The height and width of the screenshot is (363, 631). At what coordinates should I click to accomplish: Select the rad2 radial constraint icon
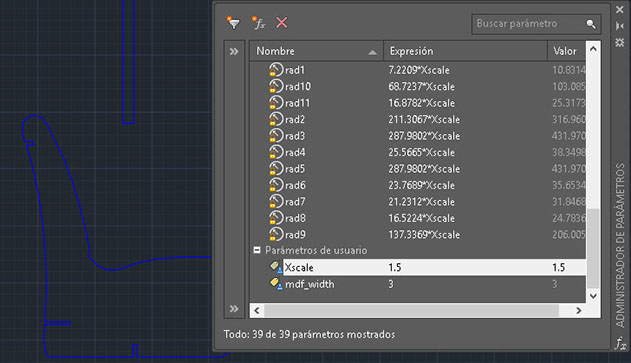click(x=276, y=119)
